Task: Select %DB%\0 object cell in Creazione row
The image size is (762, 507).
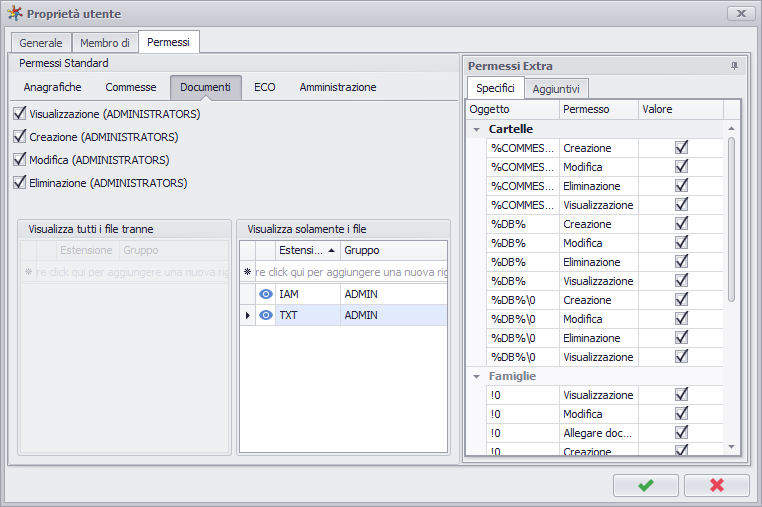Action: (523, 300)
